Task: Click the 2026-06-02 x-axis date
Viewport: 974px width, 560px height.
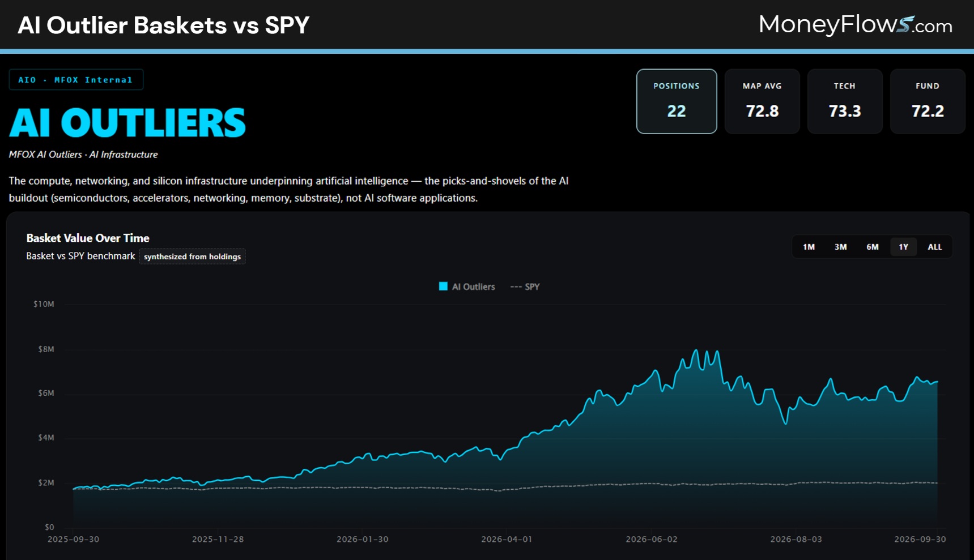Action: tap(652, 539)
